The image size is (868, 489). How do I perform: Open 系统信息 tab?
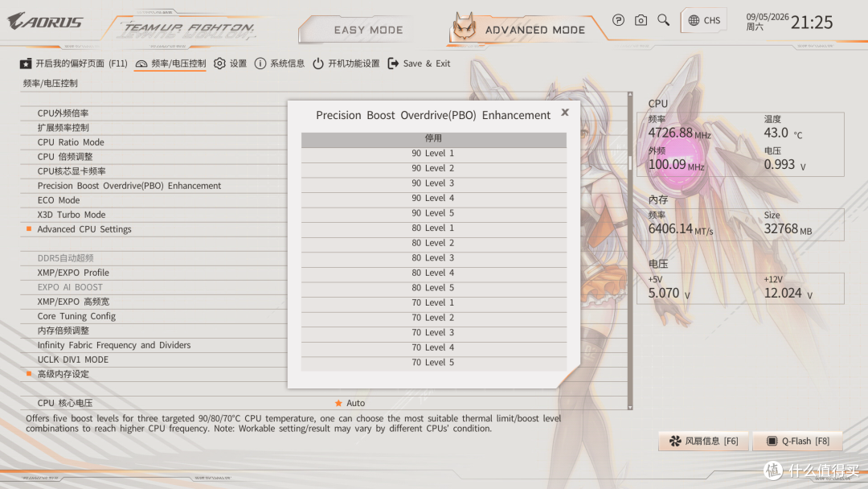[x=280, y=64]
